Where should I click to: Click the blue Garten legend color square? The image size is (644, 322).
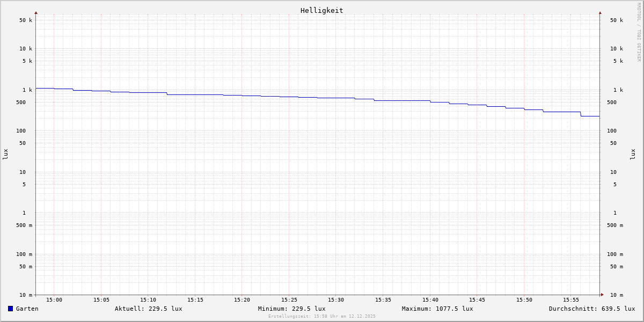pyautogui.click(x=10, y=309)
